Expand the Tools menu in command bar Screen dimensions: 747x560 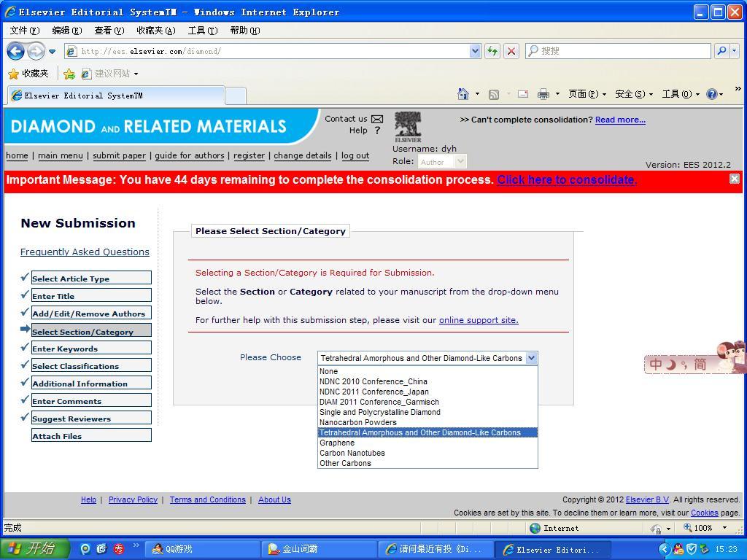[681, 94]
